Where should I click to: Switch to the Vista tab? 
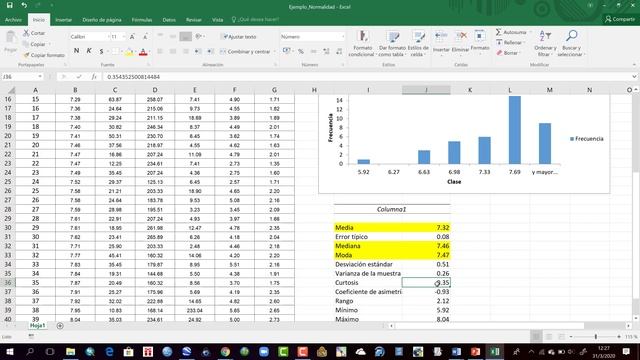pos(218,20)
